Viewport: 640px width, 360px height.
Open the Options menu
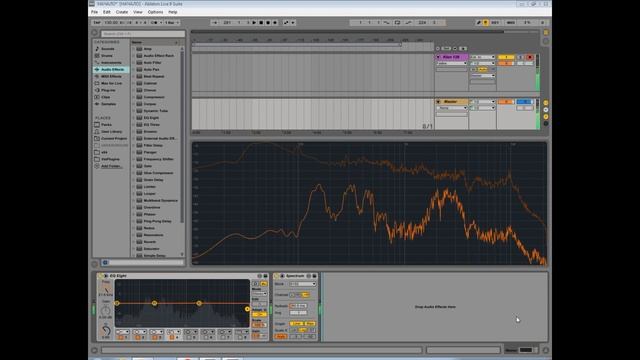(155, 12)
